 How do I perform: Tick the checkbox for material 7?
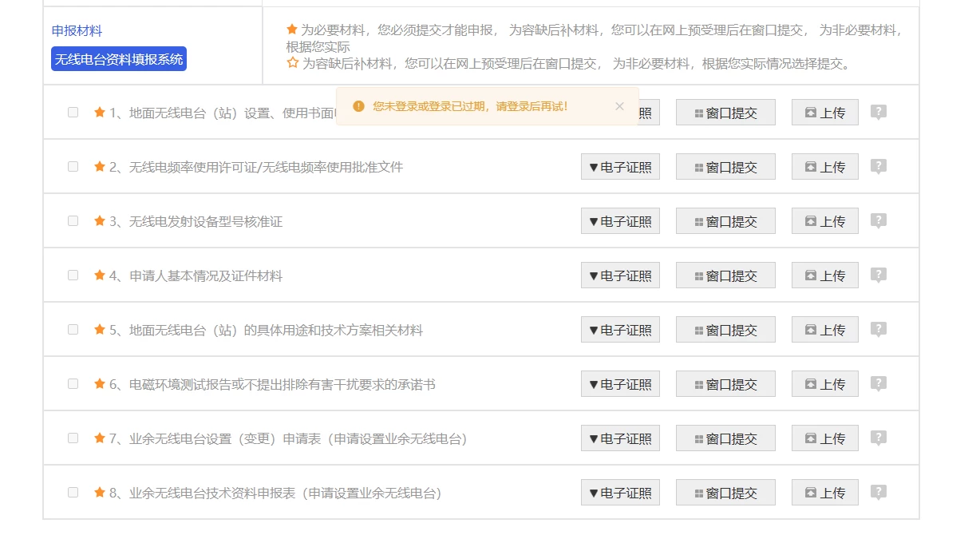tap(73, 438)
